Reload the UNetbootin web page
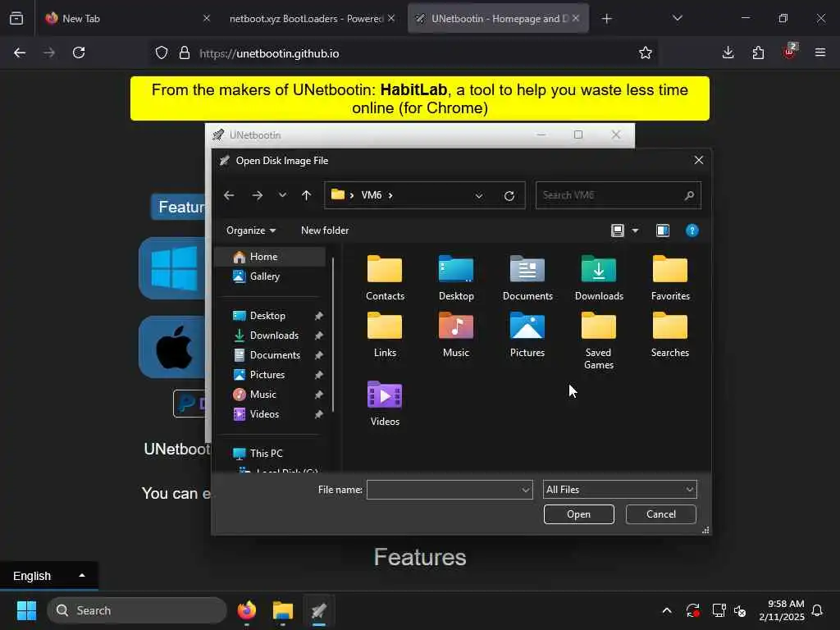The height and width of the screenshot is (630, 840). [79, 52]
